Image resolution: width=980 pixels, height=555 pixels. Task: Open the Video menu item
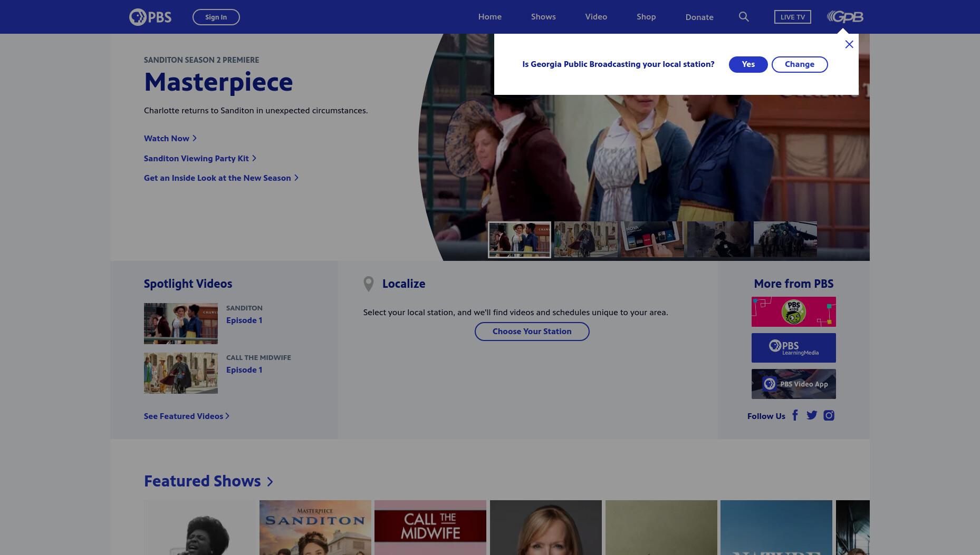click(x=596, y=17)
